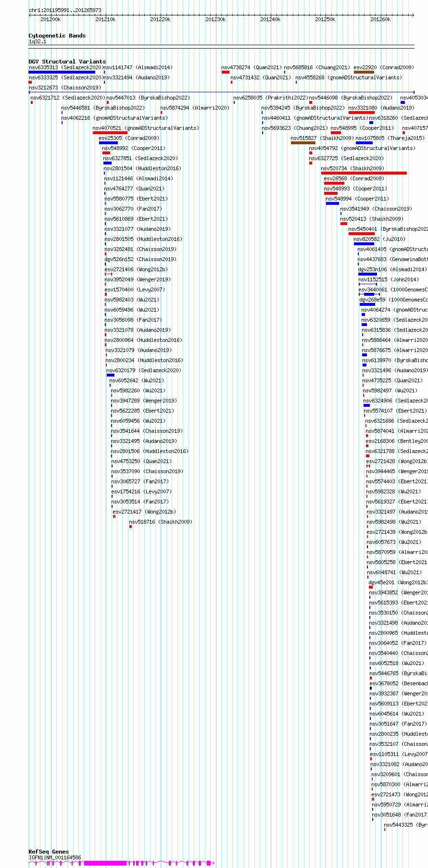Open variant nsv515827 (Shaikh2009)
428x868 pixels.
[322, 138]
